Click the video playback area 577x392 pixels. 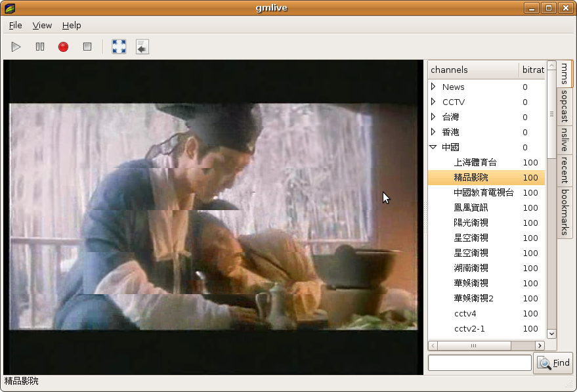213,217
